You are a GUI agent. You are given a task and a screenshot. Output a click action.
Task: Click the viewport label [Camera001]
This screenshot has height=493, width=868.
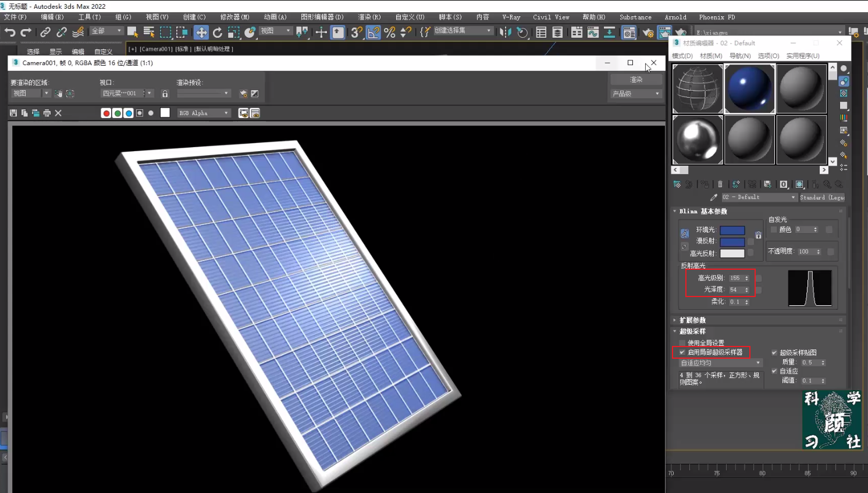click(156, 49)
